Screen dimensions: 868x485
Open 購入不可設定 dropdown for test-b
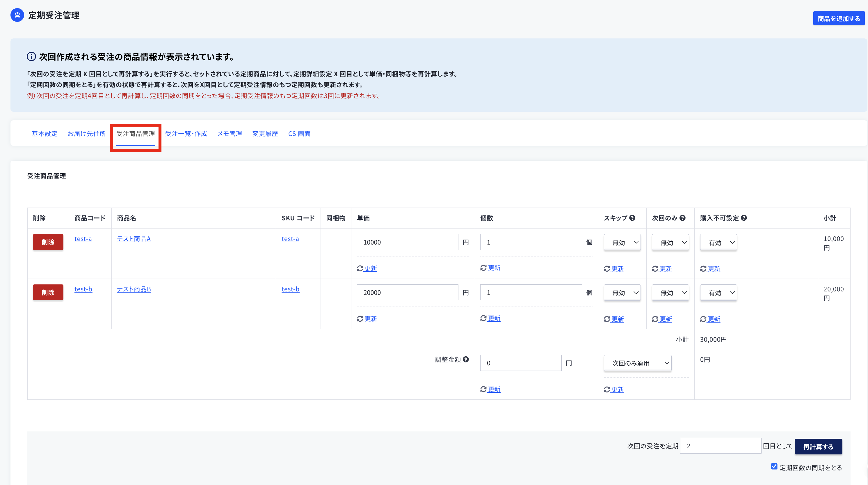click(x=718, y=292)
